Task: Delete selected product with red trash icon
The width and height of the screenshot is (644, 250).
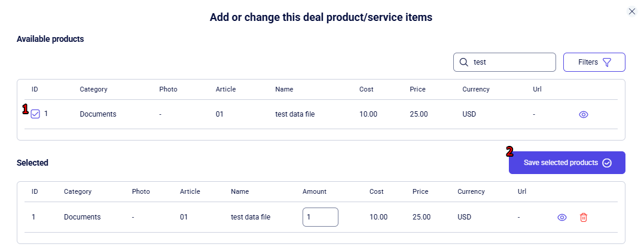Action: coord(584,218)
